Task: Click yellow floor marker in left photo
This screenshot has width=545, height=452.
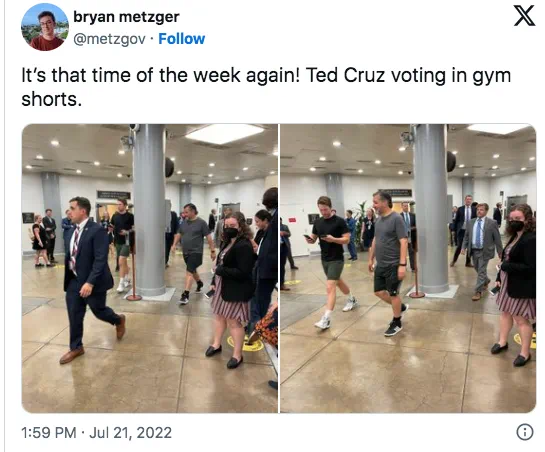Action: (x=246, y=344)
